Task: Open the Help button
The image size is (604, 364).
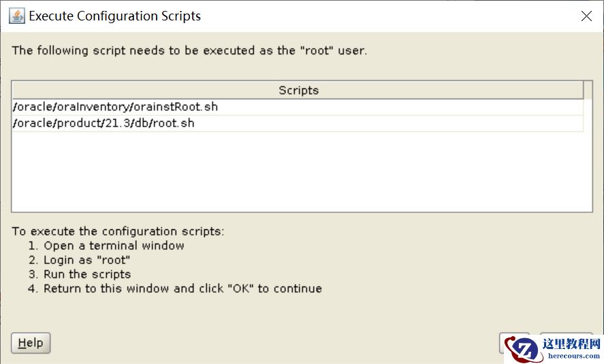Action: point(31,343)
